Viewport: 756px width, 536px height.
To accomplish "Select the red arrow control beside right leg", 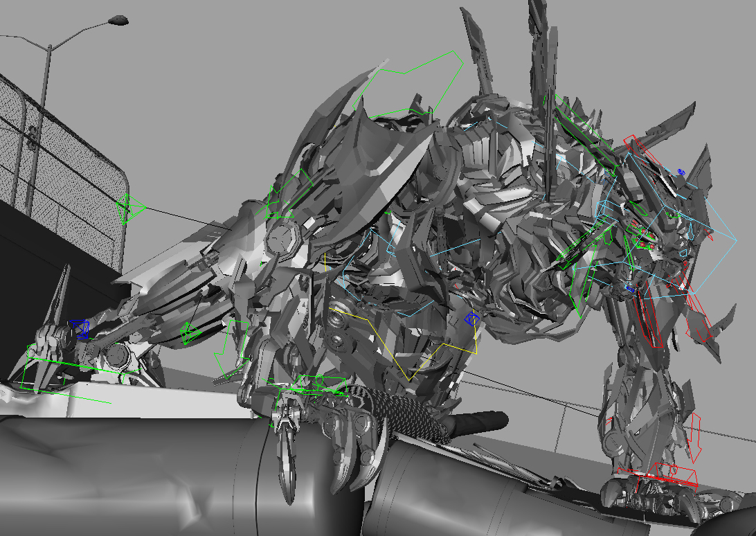I will click(x=697, y=438).
